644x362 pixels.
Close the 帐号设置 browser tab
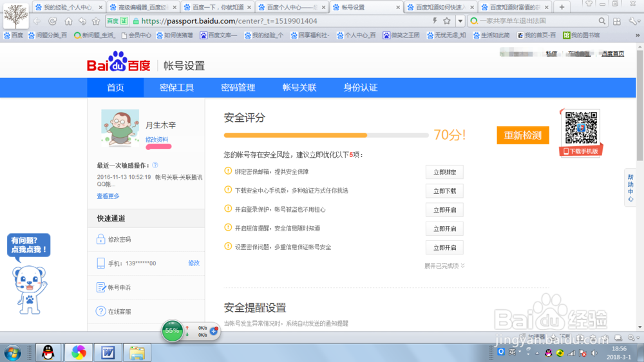[398, 7]
